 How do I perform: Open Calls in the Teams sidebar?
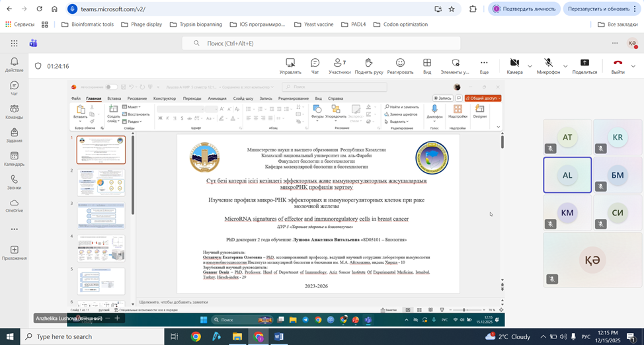click(14, 182)
